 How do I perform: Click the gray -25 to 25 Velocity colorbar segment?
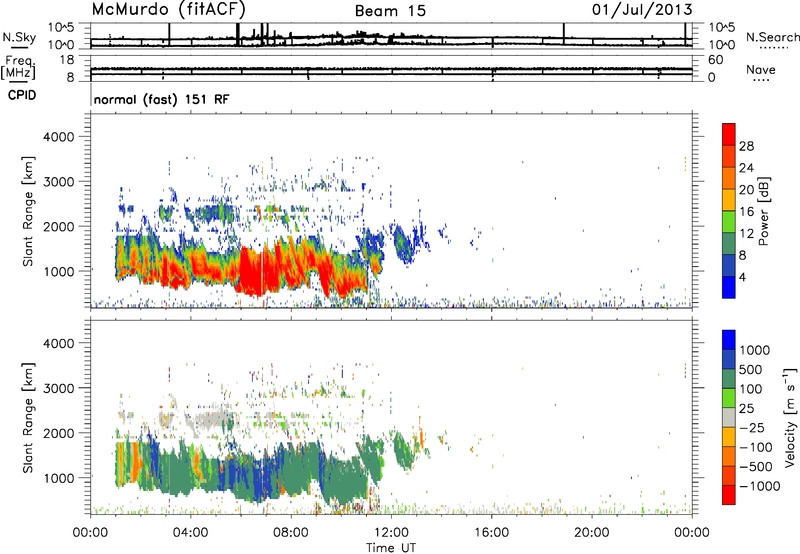(x=729, y=417)
